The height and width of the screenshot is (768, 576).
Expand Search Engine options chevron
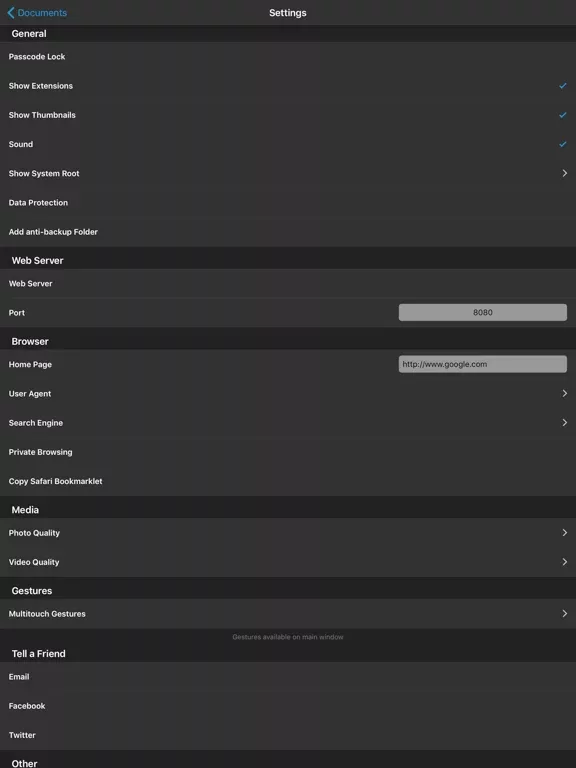[x=565, y=423]
